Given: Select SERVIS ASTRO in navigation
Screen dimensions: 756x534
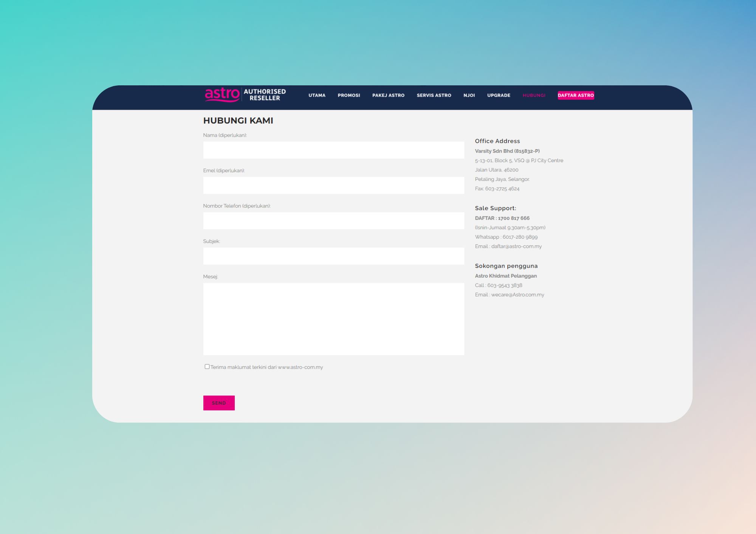Looking at the screenshot, I should pos(434,95).
